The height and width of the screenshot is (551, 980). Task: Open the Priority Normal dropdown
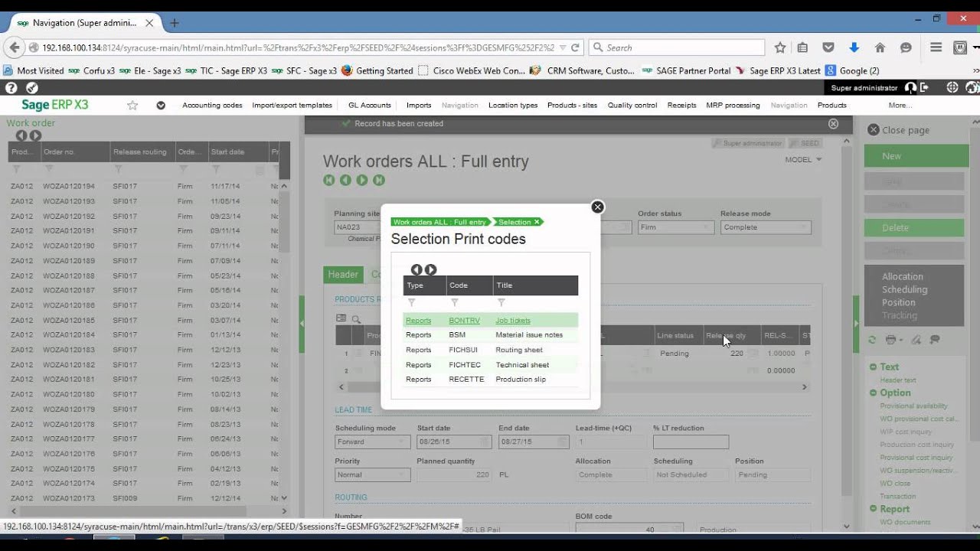[x=372, y=474]
